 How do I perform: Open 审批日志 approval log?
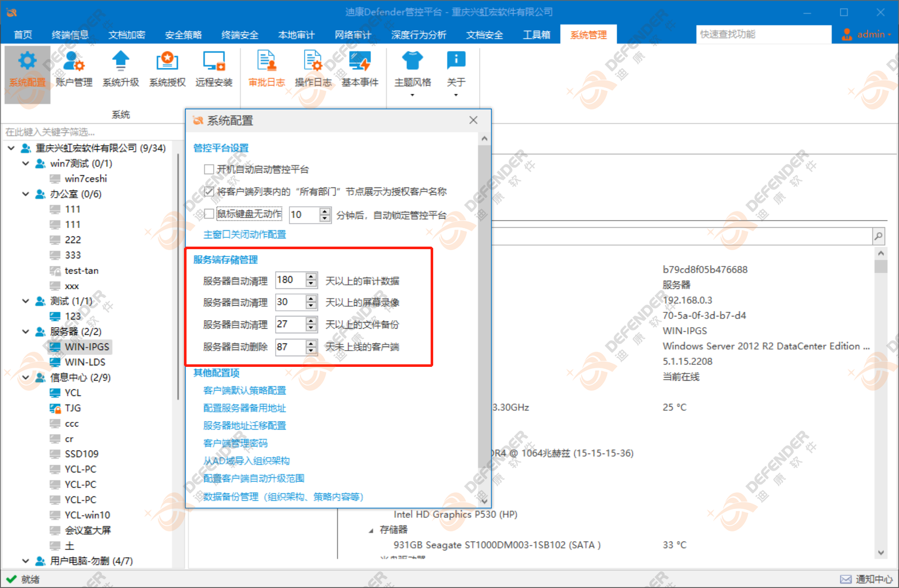267,70
